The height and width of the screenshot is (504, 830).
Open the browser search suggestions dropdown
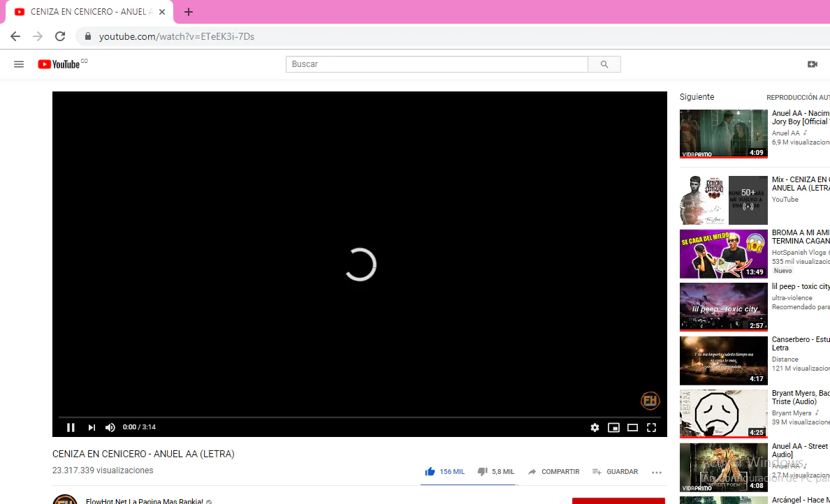(437, 64)
